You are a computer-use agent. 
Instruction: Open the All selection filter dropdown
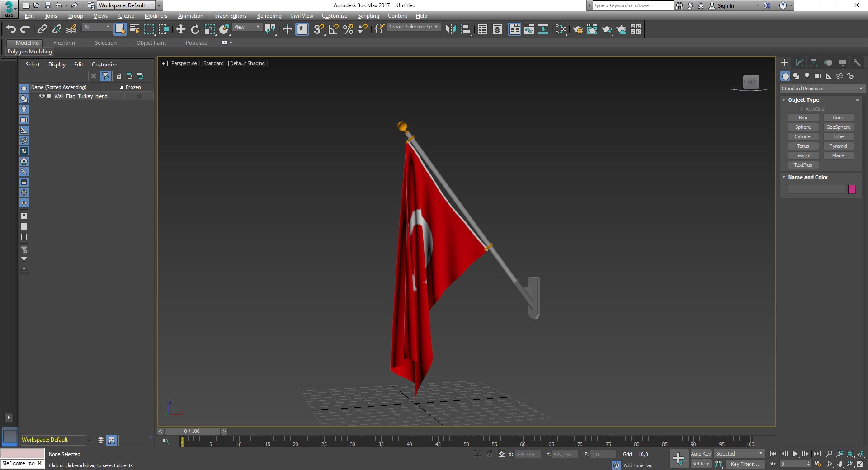pos(97,28)
